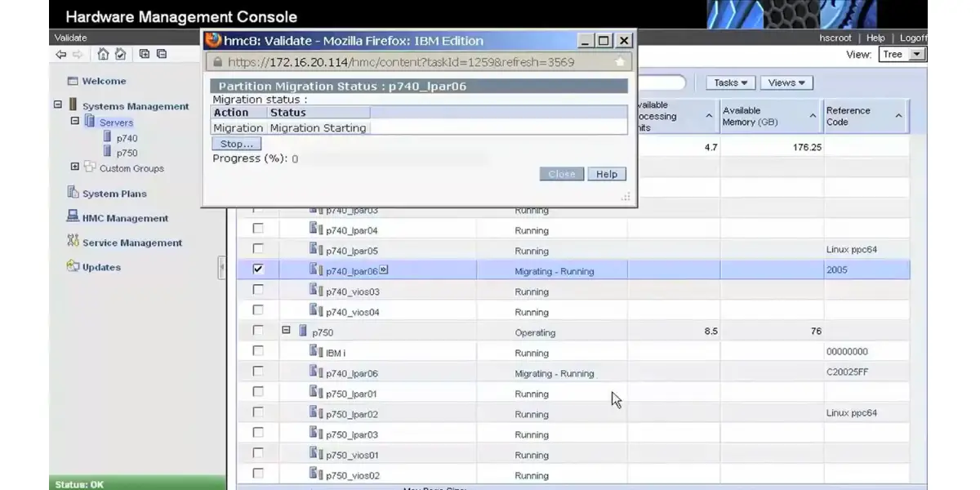
Task: Open the Tasks dropdown
Action: (x=730, y=82)
